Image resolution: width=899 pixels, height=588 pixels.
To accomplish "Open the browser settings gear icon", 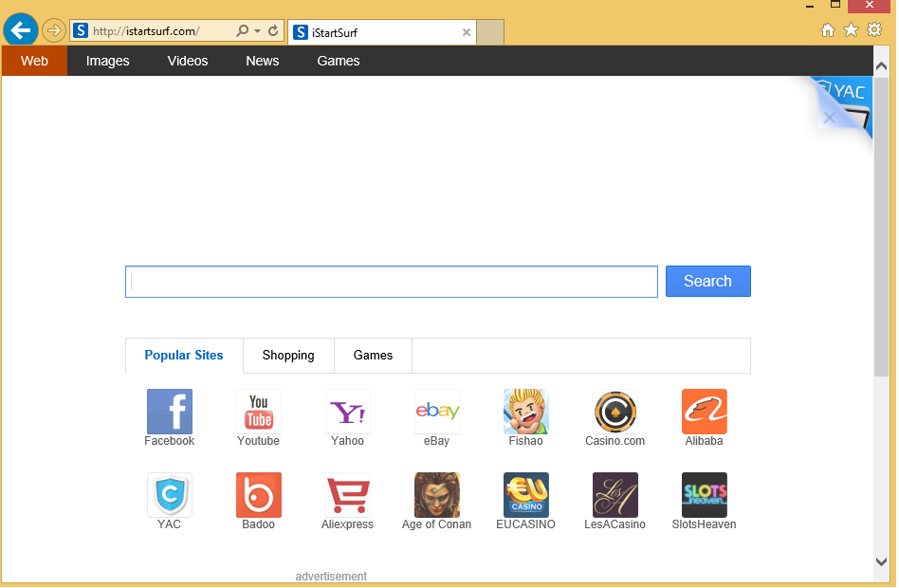I will click(874, 30).
